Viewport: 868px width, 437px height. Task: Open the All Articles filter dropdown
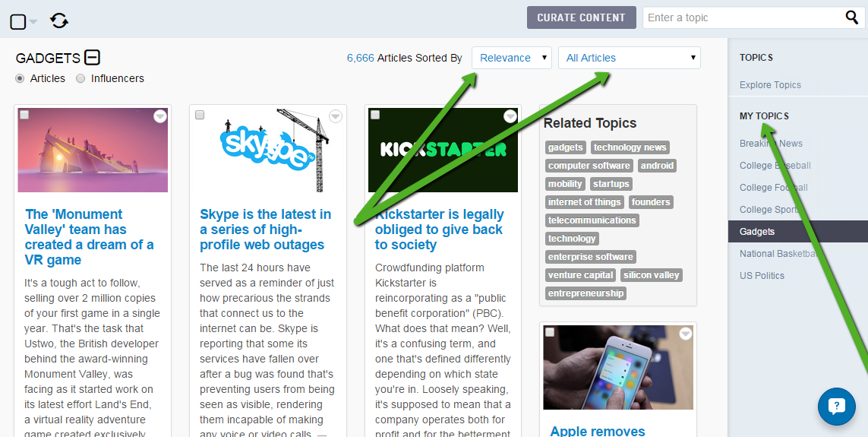click(x=630, y=58)
